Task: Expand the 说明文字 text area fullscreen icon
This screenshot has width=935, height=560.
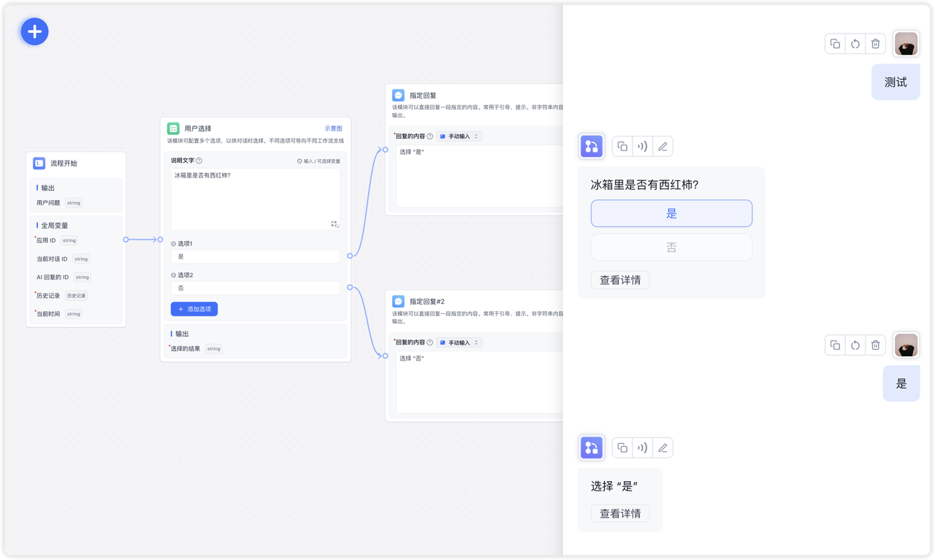Action: click(x=334, y=224)
